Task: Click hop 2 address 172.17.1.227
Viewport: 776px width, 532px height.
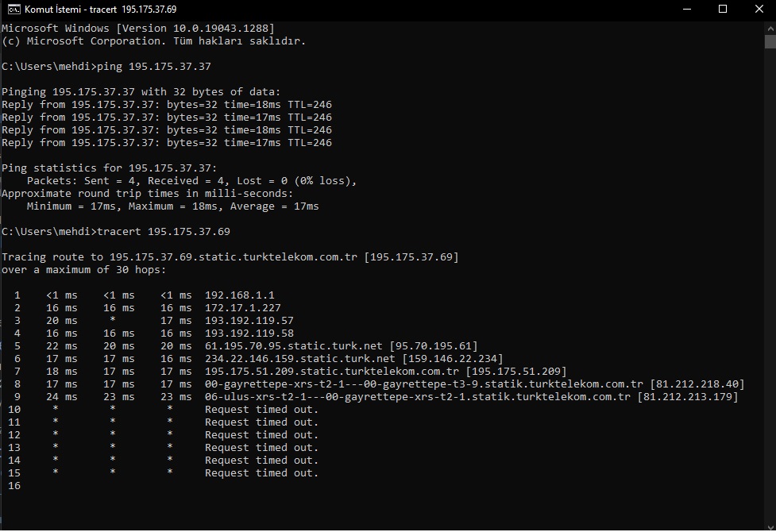Action: [242, 308]
